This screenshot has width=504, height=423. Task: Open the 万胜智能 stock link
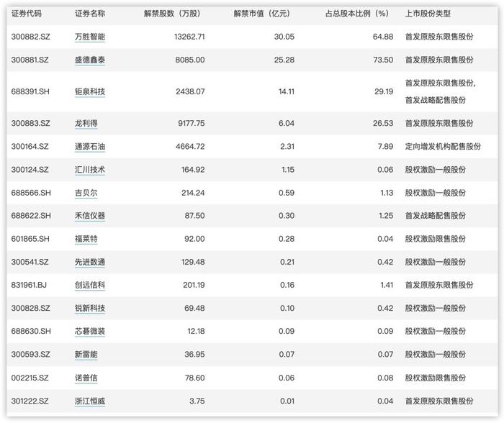click(90, 37)
